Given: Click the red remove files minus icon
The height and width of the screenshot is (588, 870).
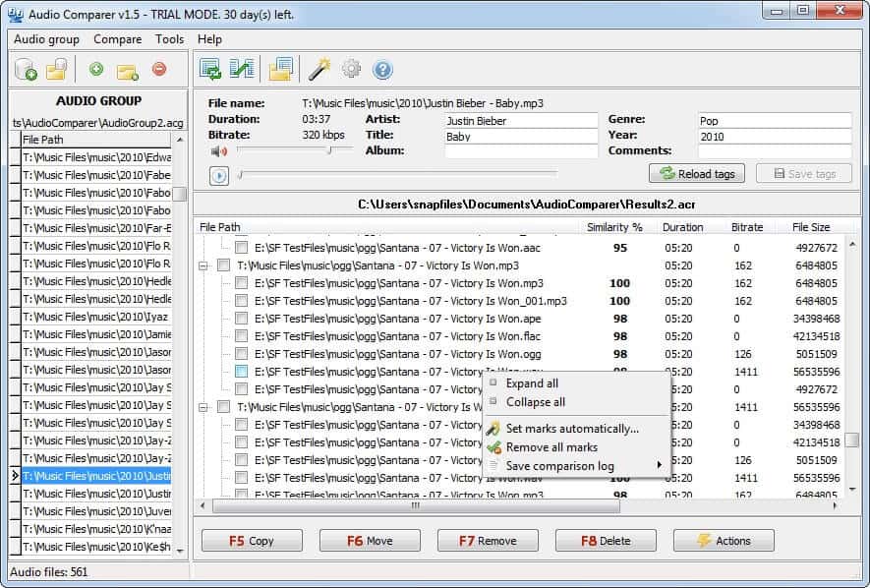Looking at the screenshot, I should pyautogui.click(x=159, y=69).
